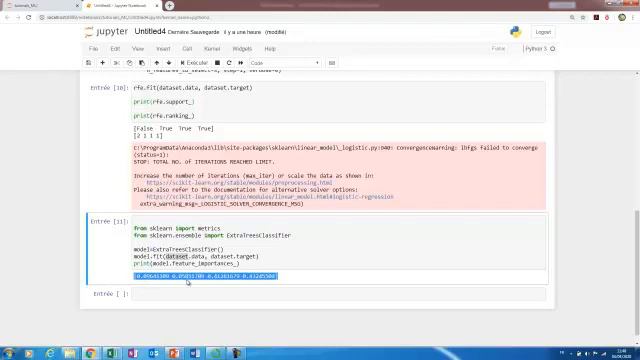Open the linear_model logistic-regression documentation link
This screenshot has width=640, height=360.
(x=270, y=196)
